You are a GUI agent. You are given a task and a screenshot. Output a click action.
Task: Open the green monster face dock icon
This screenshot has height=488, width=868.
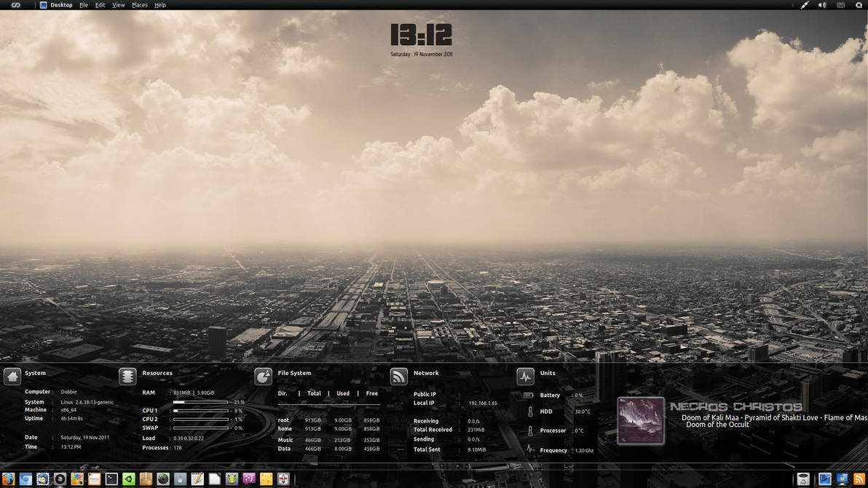232,479
